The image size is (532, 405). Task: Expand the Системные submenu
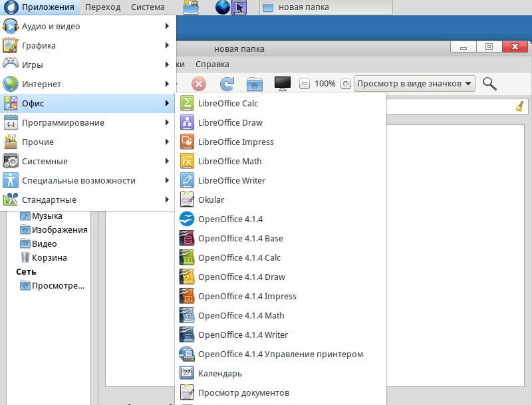point(87,162)
